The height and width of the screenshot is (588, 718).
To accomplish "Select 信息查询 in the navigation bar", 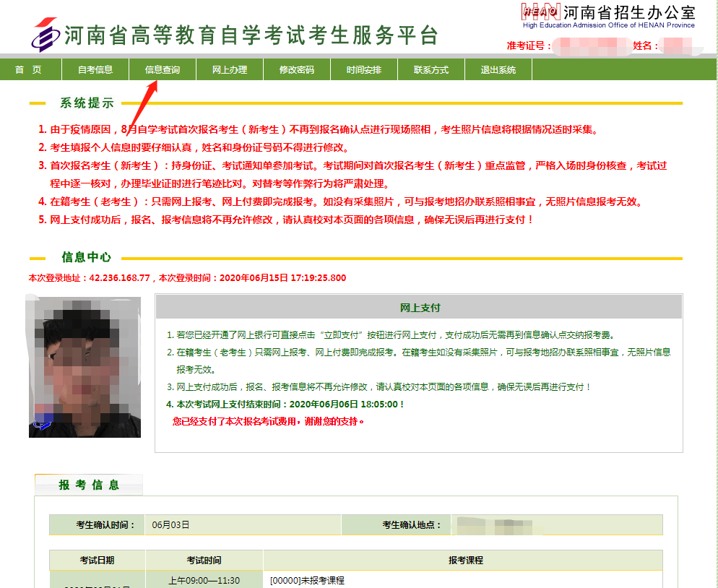I will [x=163, y=70].
